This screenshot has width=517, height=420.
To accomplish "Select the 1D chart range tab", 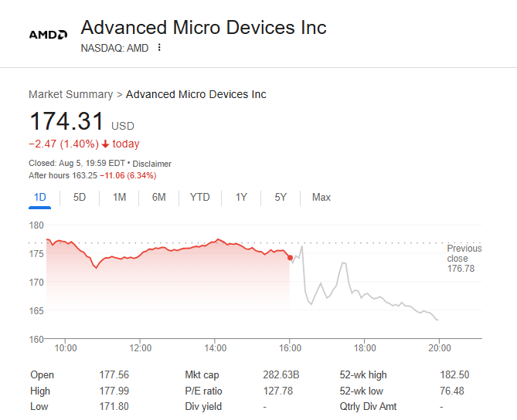I will click(40, 198).
